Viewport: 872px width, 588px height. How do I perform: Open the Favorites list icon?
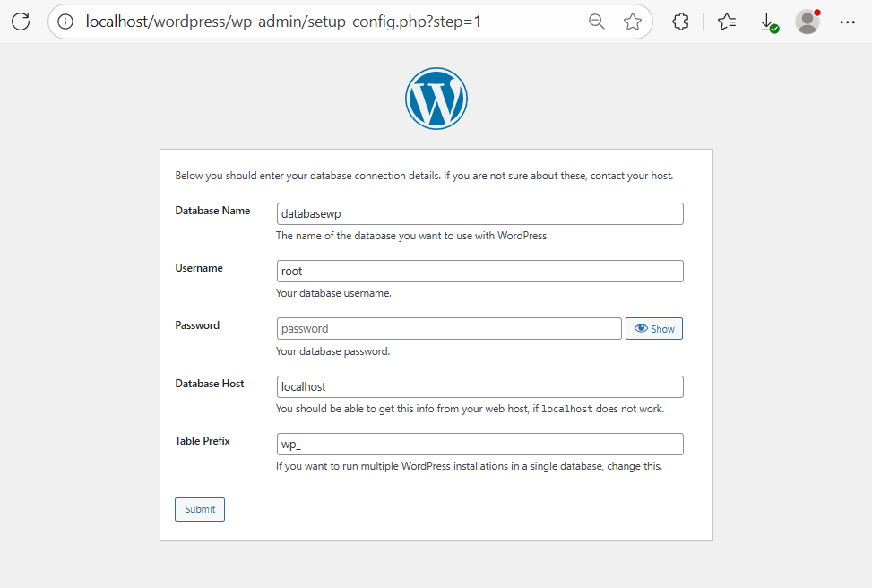click(727, 22)
